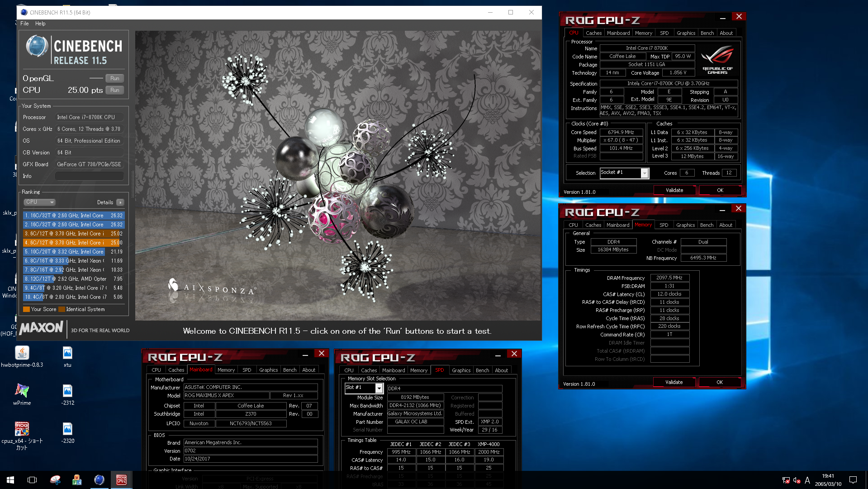The image size is (868, 489).
Task: Click the Cinebench globe logo
Action: click(37, 46)
